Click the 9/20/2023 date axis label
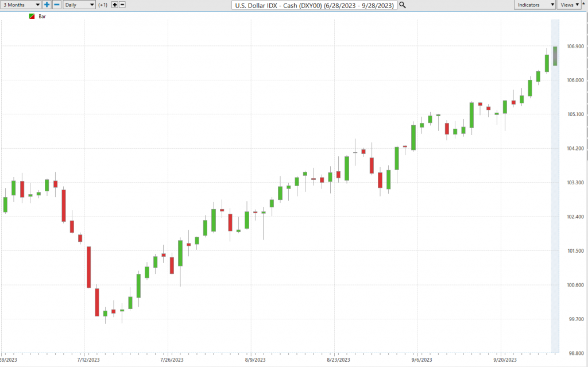 pos(505,360)
